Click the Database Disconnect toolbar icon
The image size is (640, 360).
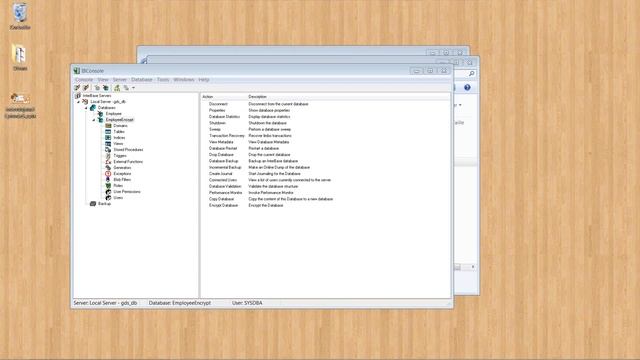tap(106, 88)
